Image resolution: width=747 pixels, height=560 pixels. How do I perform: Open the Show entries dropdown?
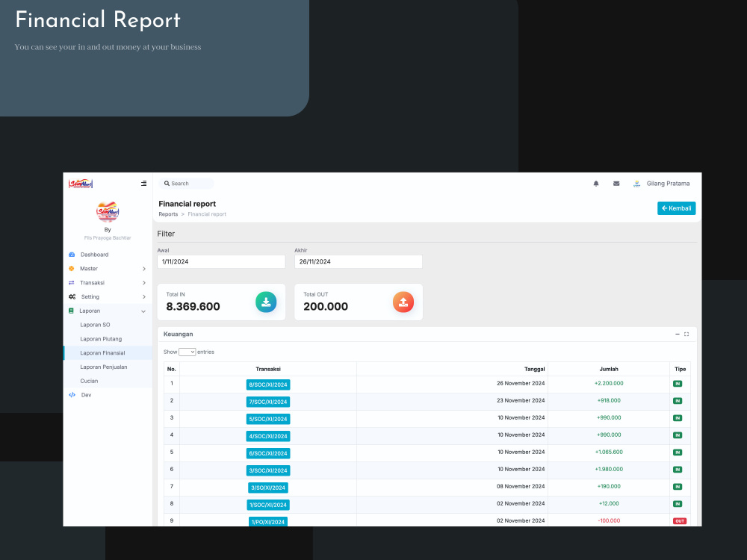187,352
